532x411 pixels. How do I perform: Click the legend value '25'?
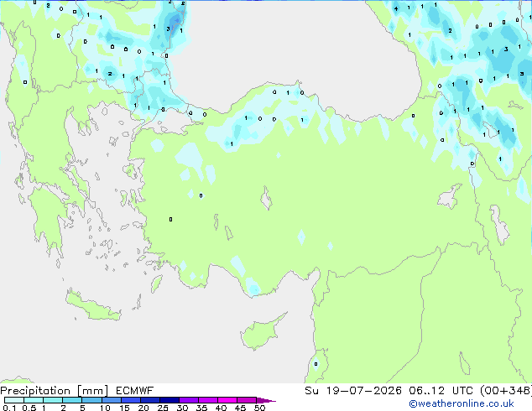163,408
